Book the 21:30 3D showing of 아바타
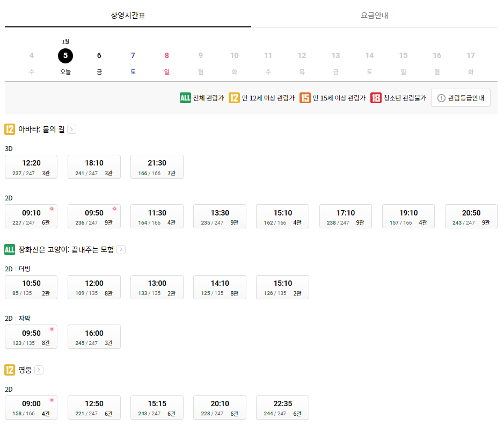Image resolution: width=504 pixels, height=425 pixels. coord(157,167)
